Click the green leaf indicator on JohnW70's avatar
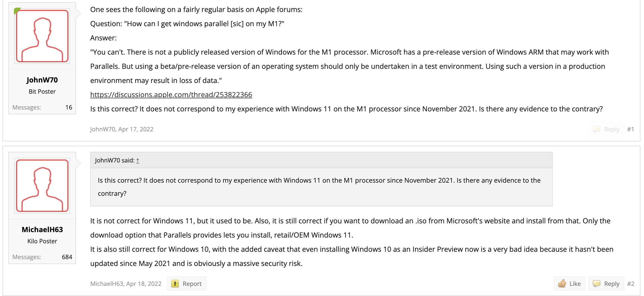Viewport: 644px width, 296px height. pyautogui.click(x=17, y=11)
